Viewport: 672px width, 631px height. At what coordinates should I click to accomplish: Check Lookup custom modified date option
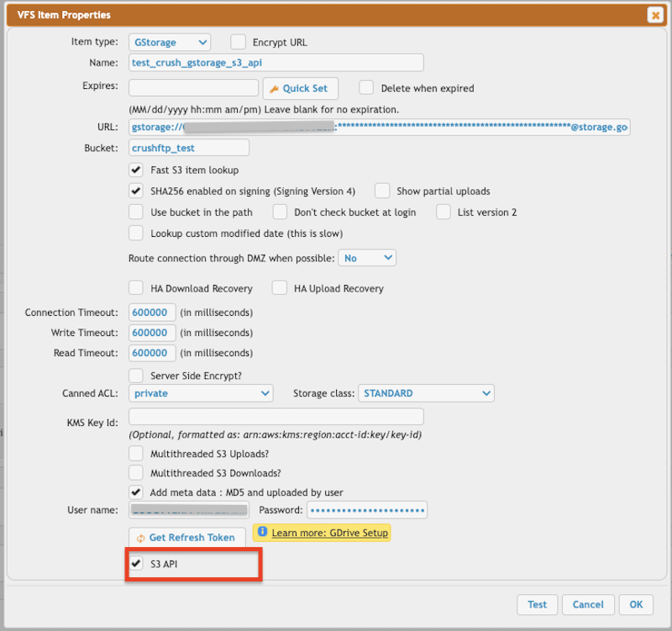(136, 234)
